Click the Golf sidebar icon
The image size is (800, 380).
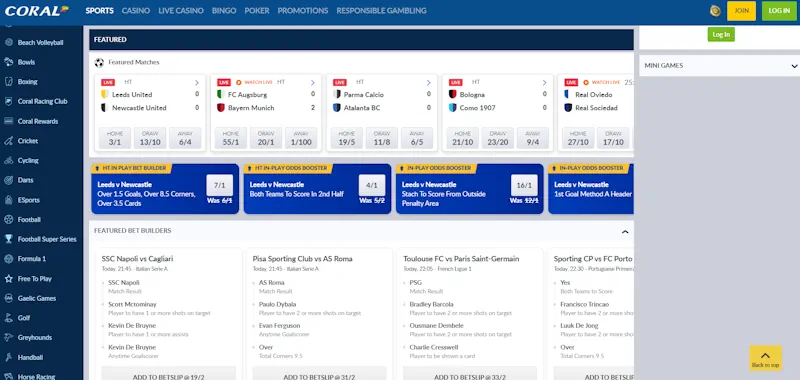point(9,318)
